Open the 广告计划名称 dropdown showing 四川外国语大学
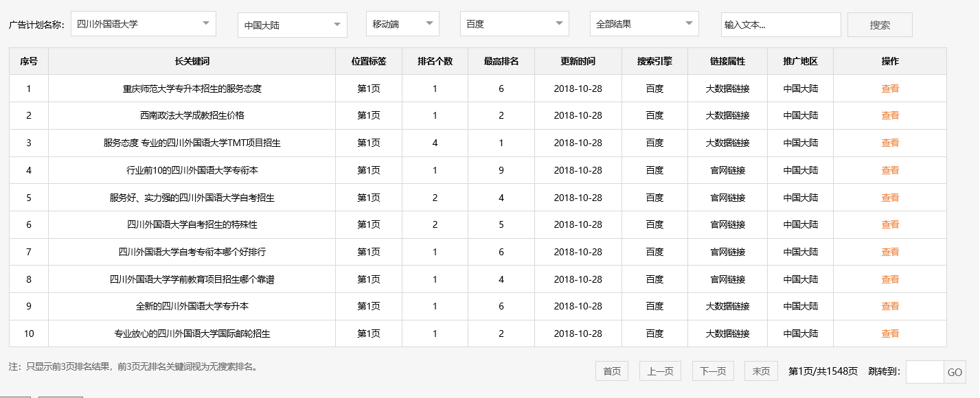980x398 pixels. pos(143,23)
